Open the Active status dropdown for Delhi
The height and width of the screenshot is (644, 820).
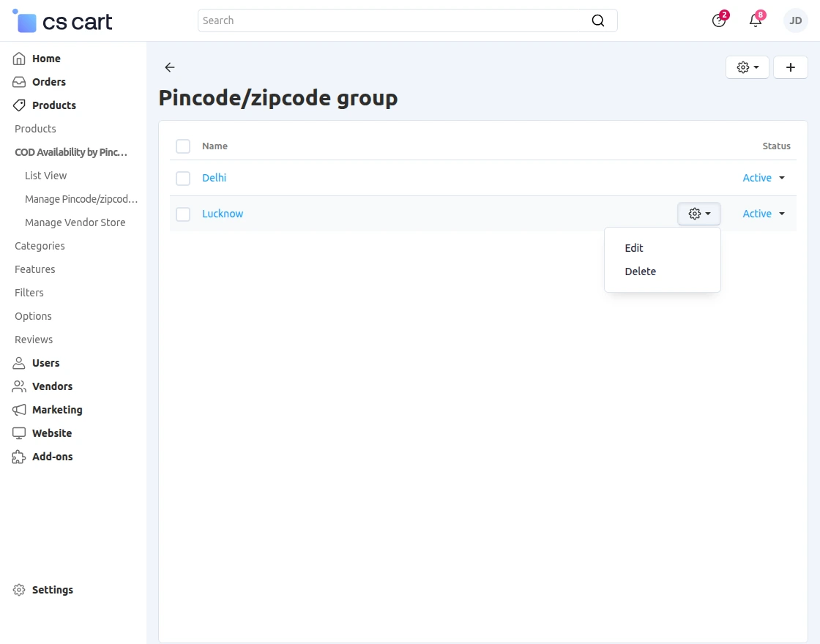click(764, 177)
